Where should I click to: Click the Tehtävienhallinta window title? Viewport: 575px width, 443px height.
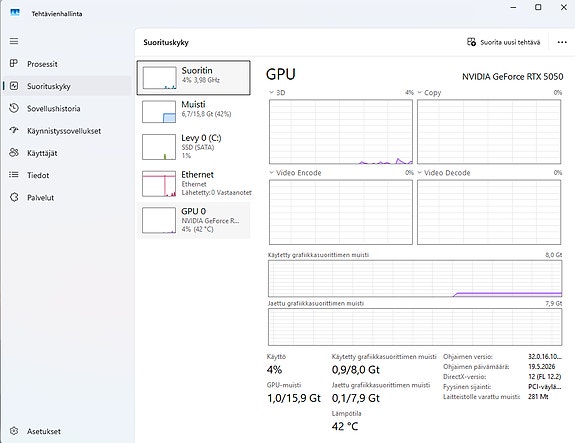[x=57, y=14]
